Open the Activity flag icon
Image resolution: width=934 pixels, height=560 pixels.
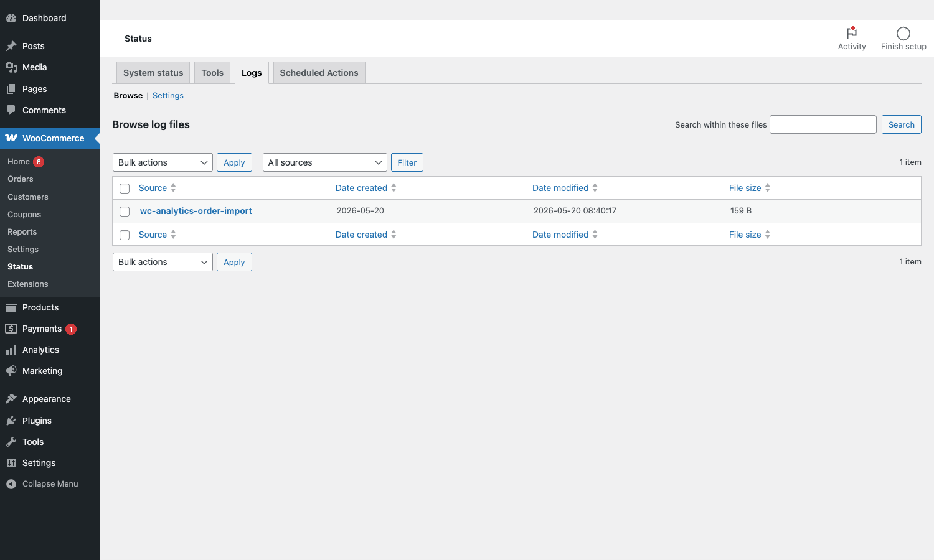pos(852,33)
